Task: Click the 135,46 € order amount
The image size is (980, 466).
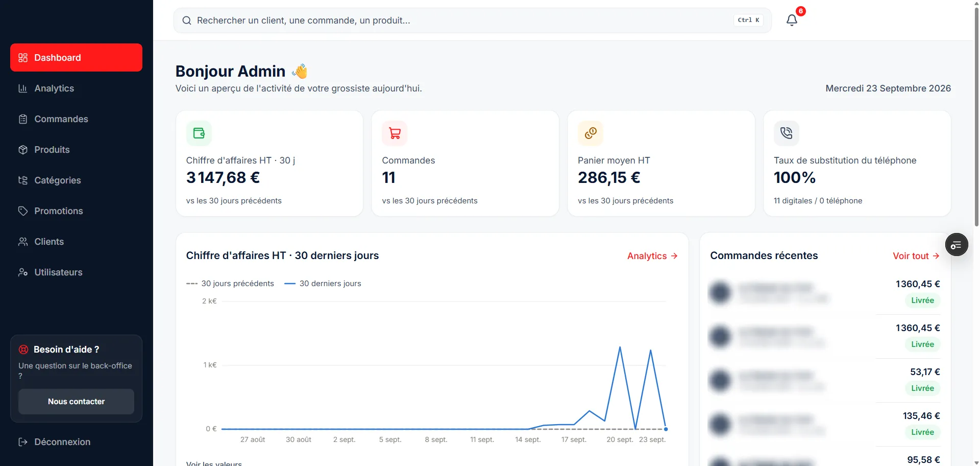Action: click(921, 416)
